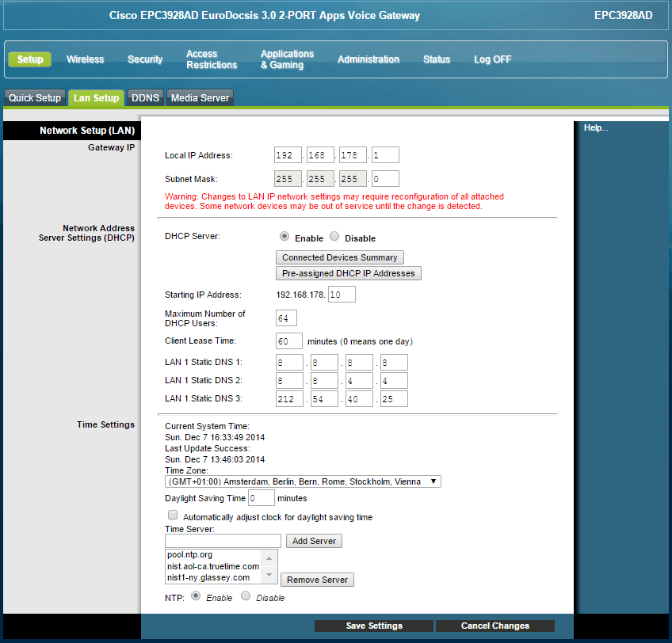Click third octet of LAN 1 Static DNS 2
Viewport: 672px width, 643px height.
[359, 380]
